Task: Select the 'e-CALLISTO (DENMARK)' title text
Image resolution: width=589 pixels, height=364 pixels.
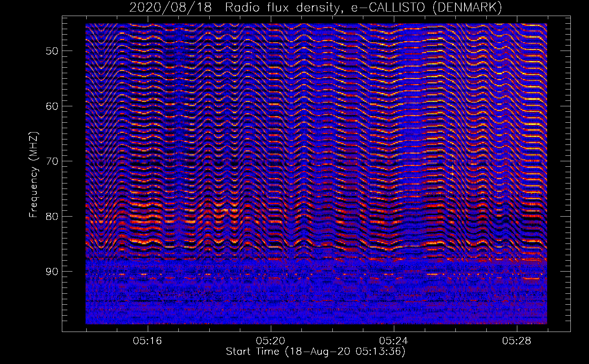Action: [x=426, y=8]
